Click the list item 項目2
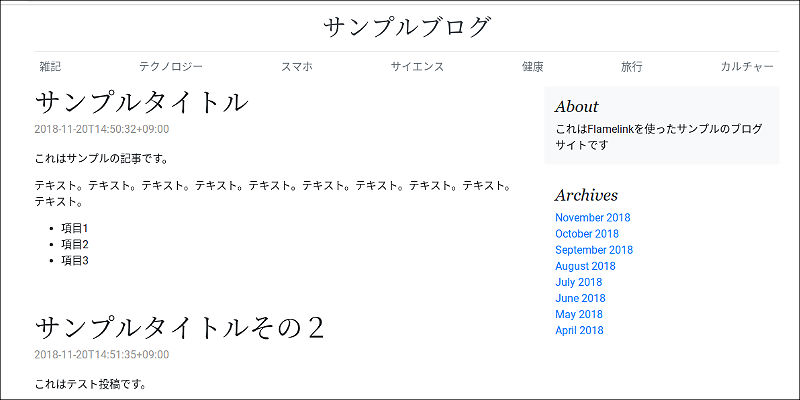Screen dimensions: 800x400 click(x=74, y=244)
